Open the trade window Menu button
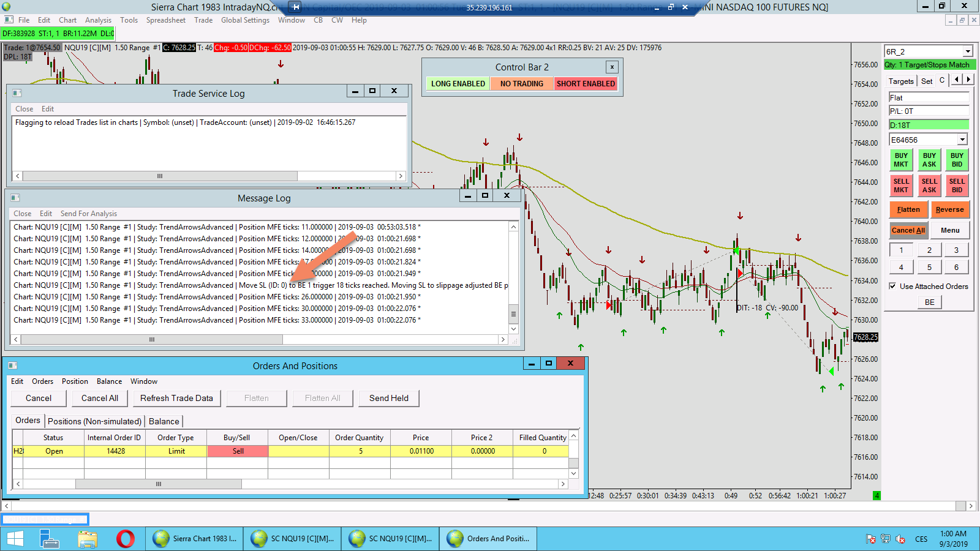Image resolution: width=980 pixels, height=551 pixels. pos(950,230)
